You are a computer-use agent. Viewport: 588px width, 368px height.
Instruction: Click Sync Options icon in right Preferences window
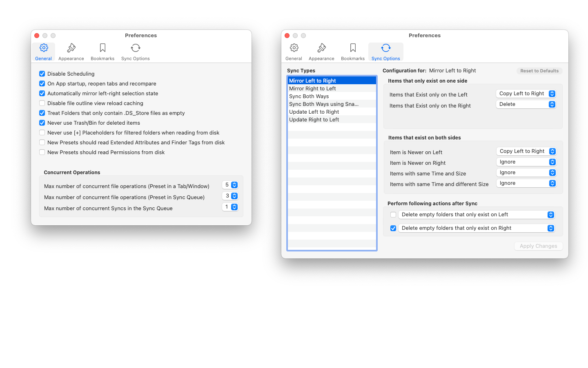click(x=386, y=48)
